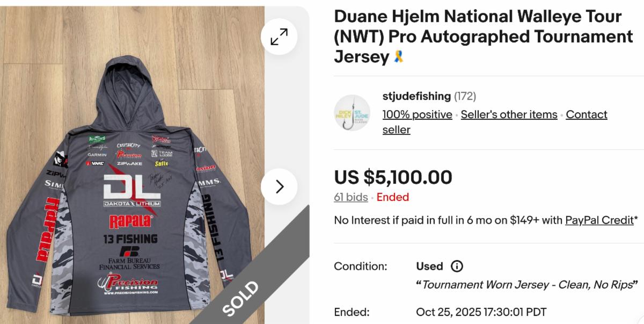The image size is (644, 324).
Task: View the 61 bids history
Action: (350, 197)
